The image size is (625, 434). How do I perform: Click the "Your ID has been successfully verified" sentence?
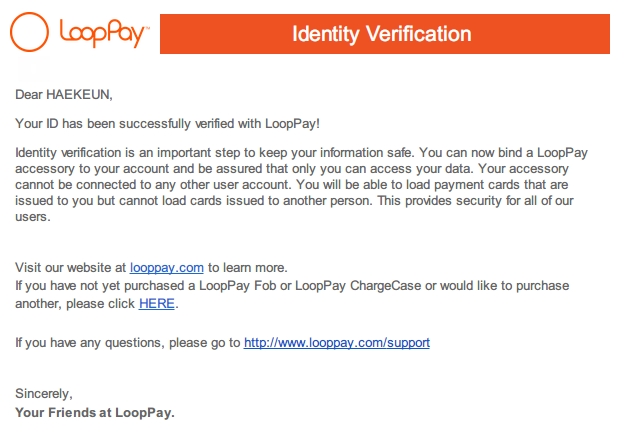[167, 124]
